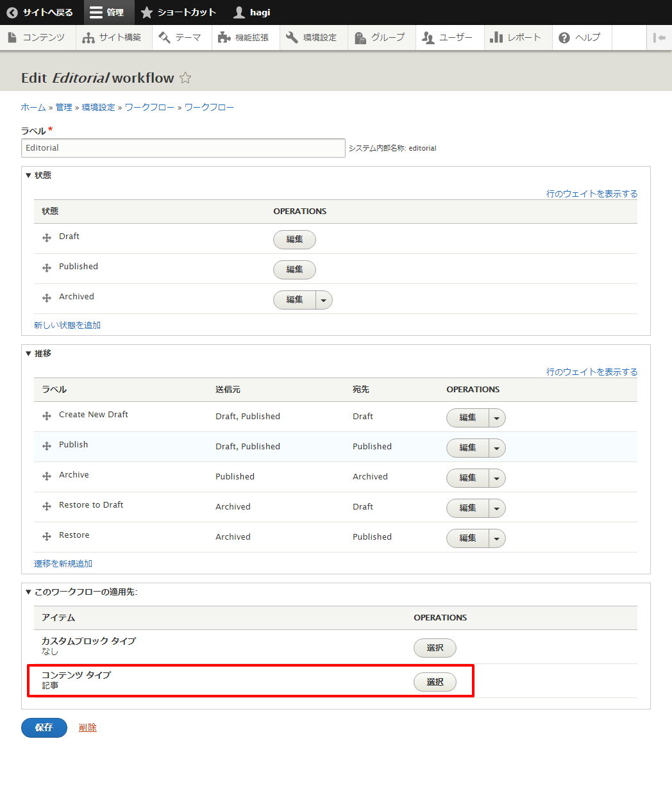Expand Restore to Draft operations dropdown
Viewport: 672px width, 798px height.
coord(497,508)
